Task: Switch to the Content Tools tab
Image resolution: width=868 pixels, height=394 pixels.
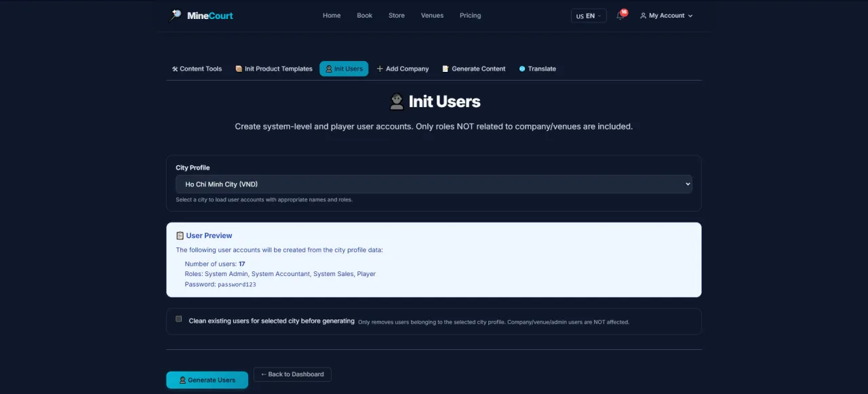Action: coord(197,68)
